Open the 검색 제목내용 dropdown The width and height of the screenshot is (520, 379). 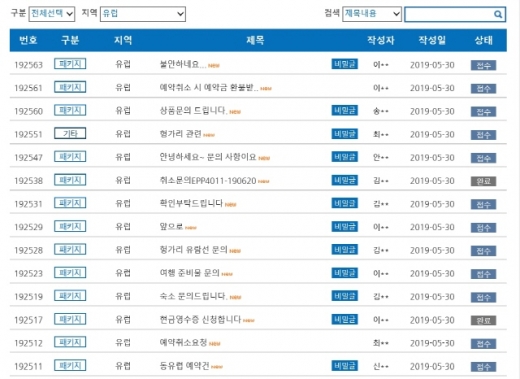pyautogui.click(x=372, y=14)
